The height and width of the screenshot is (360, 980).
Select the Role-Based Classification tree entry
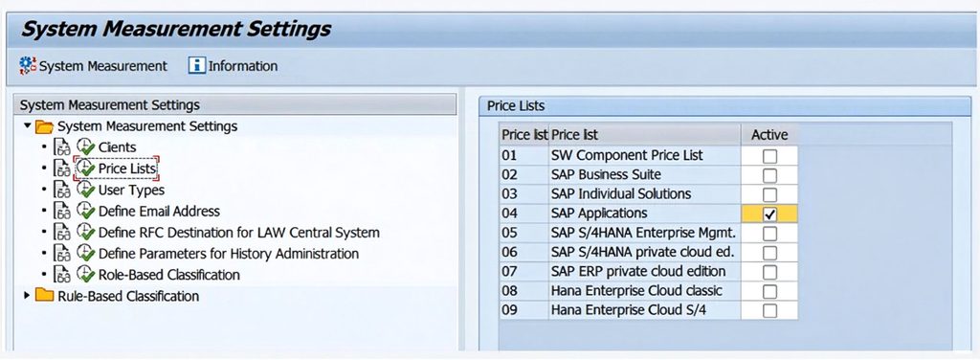coord(169,275)
